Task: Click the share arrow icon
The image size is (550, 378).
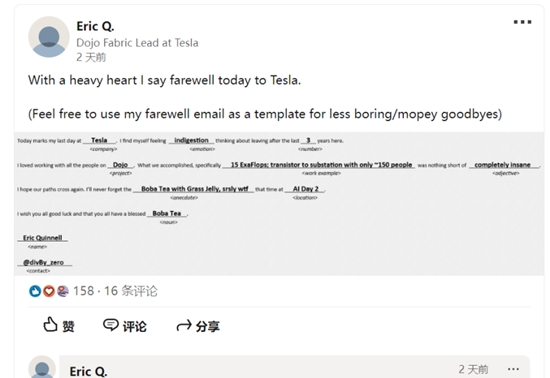Action: (x=184, y=326)
